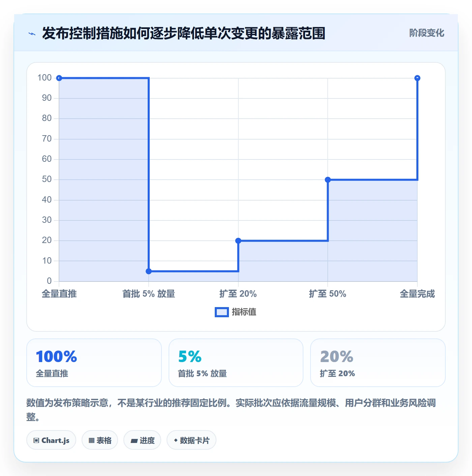Viewport: 472px width, 476px height.
Task: Click the y-axis value 0
Action: point(49,281)
